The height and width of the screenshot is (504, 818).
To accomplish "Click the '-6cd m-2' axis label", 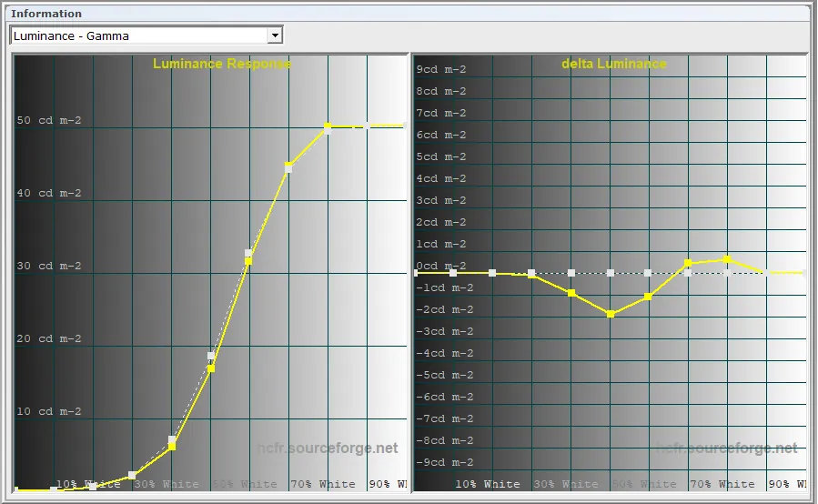I will (444, 397).
